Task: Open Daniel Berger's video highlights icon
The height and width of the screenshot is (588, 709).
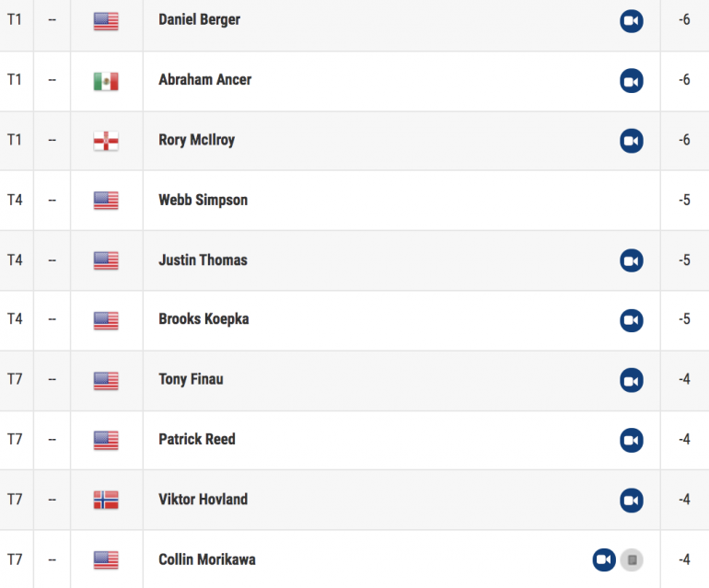Action: [632, 21]
